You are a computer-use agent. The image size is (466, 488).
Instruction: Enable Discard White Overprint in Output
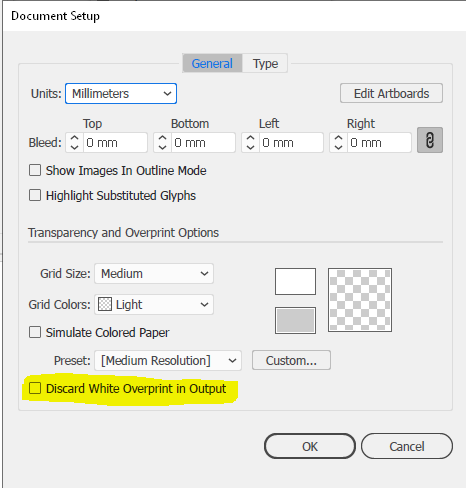35,388
